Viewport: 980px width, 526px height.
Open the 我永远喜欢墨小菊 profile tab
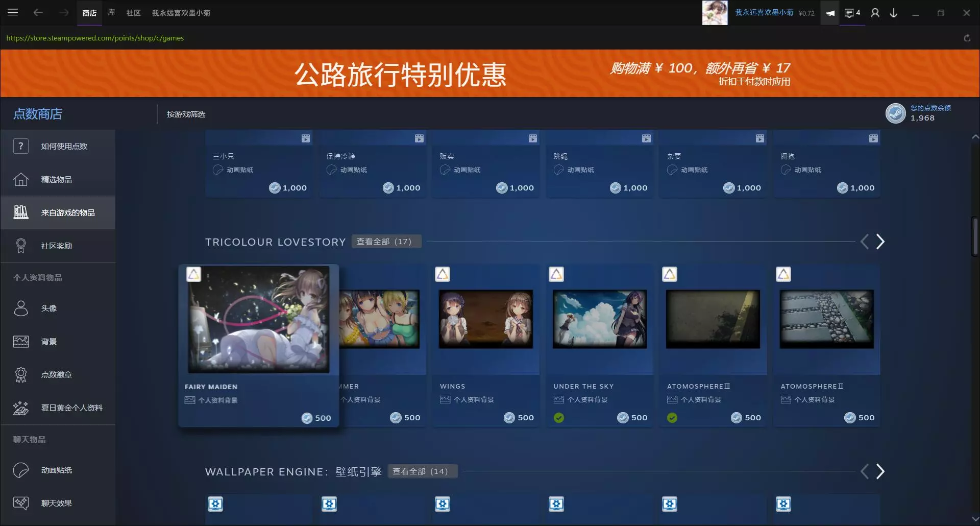(x=181, y=13)
